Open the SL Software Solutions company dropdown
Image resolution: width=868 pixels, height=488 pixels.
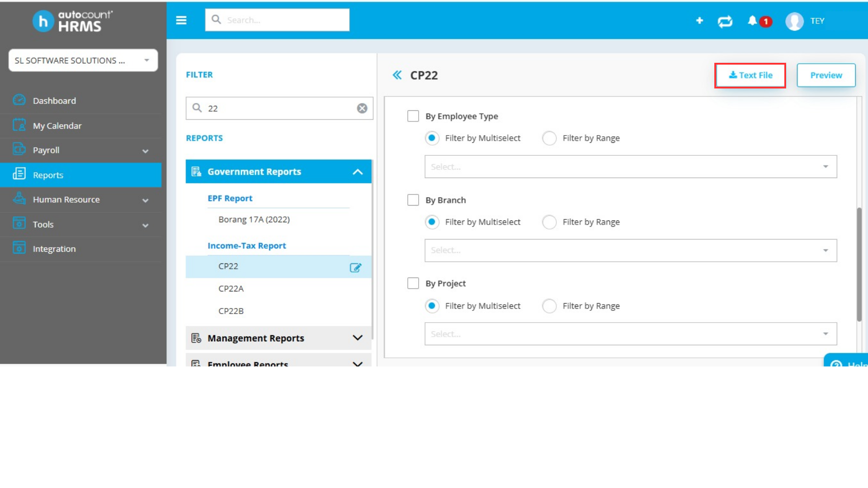[x=83, y=61]
